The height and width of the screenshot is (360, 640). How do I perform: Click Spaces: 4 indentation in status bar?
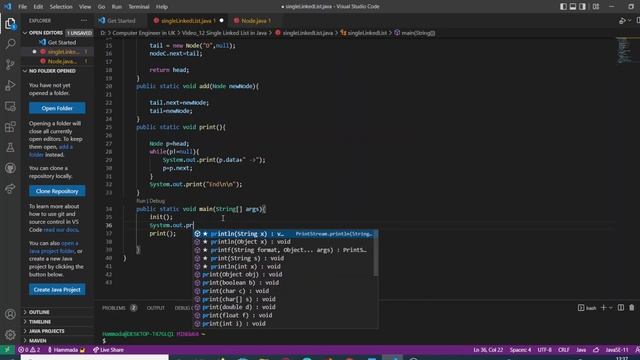click(x=520, y=350)
